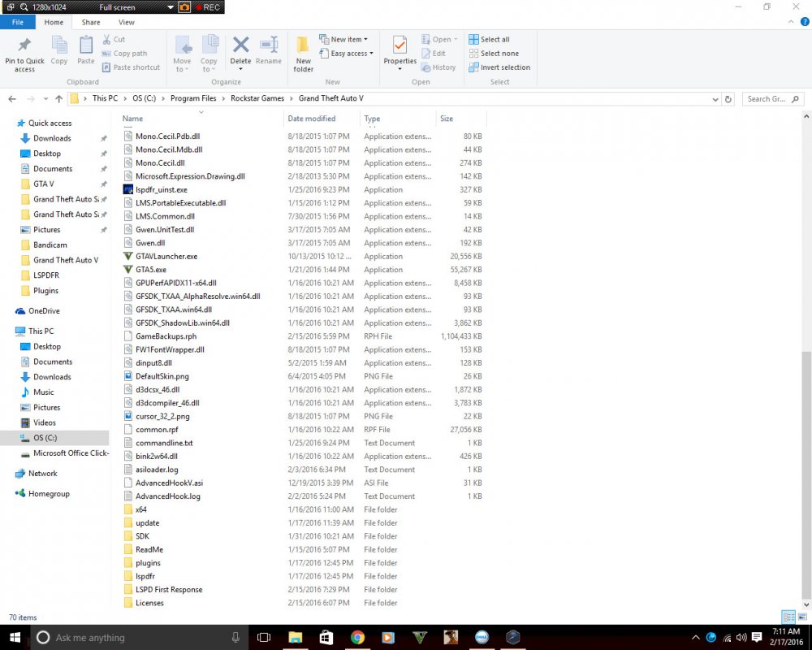Open Chrome from the taskbar
Image resolution: width=812 pixels, height=650 pixels.
point(356,637)
